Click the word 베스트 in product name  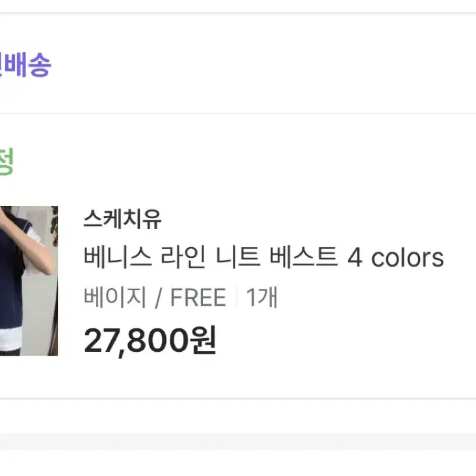[x=304, y=258]
